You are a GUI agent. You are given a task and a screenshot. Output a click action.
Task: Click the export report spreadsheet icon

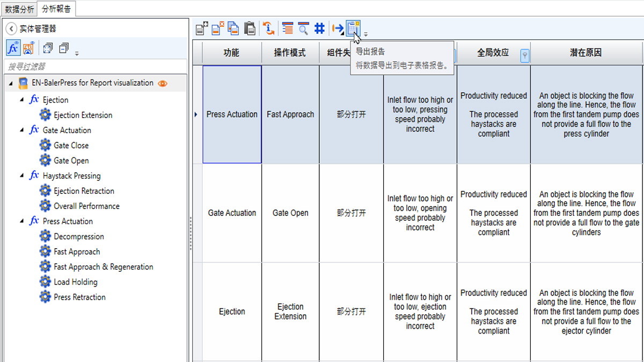click(x=353, y=27)
